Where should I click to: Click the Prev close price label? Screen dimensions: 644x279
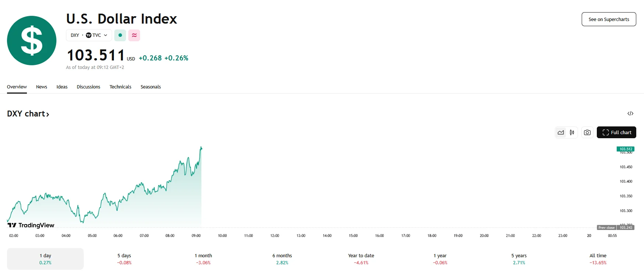pos(606,228)
